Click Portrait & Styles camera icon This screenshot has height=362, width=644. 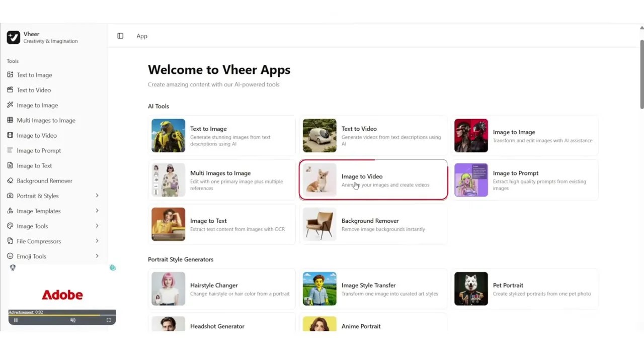click(x=10, y=196)
